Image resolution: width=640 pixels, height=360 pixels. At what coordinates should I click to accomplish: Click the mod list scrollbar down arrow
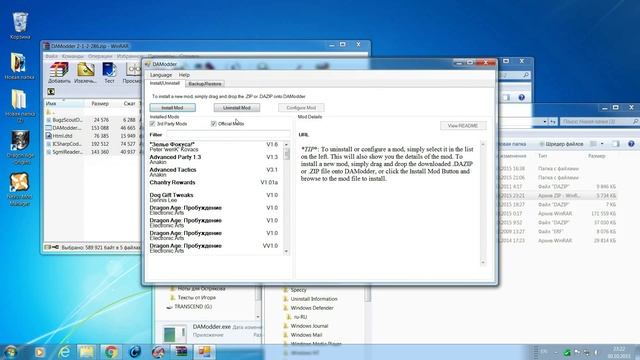[x=286, y=251]
